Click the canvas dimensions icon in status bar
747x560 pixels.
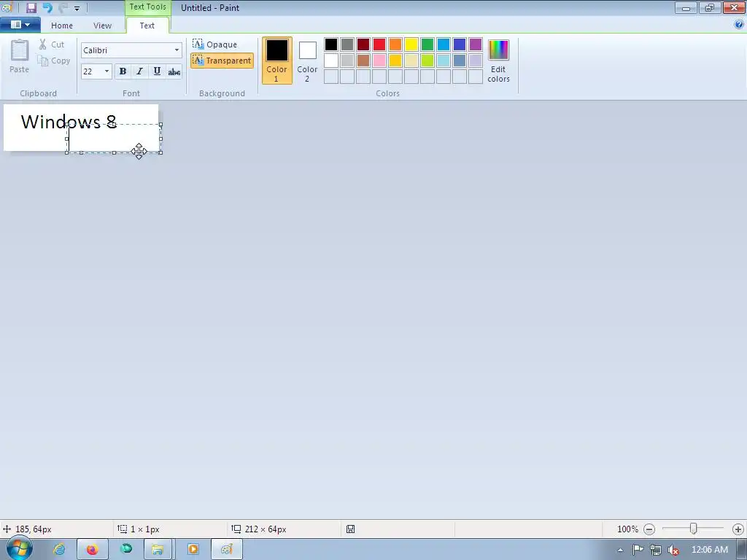(x=236, y=529)
